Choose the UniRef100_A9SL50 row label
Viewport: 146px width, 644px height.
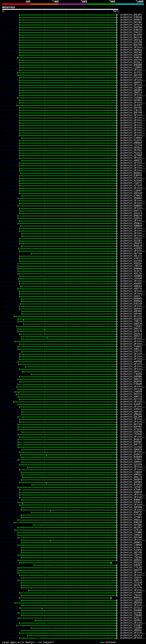click(131, 273)
